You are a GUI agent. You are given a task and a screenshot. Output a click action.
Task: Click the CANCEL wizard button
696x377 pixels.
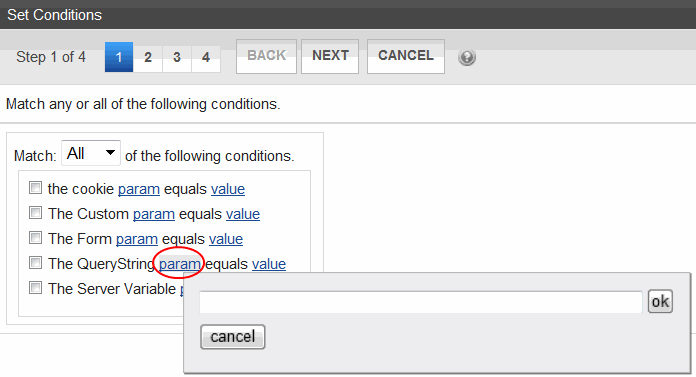[406, 56]
